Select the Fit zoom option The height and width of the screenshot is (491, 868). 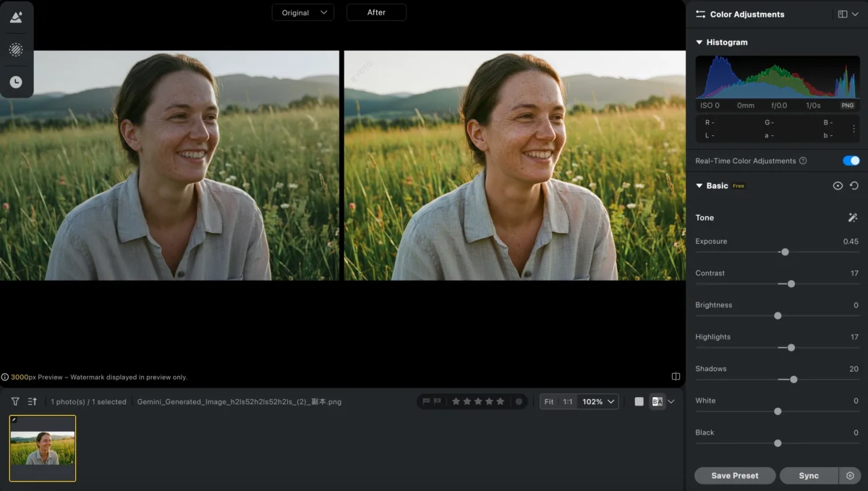coord(549,401)
